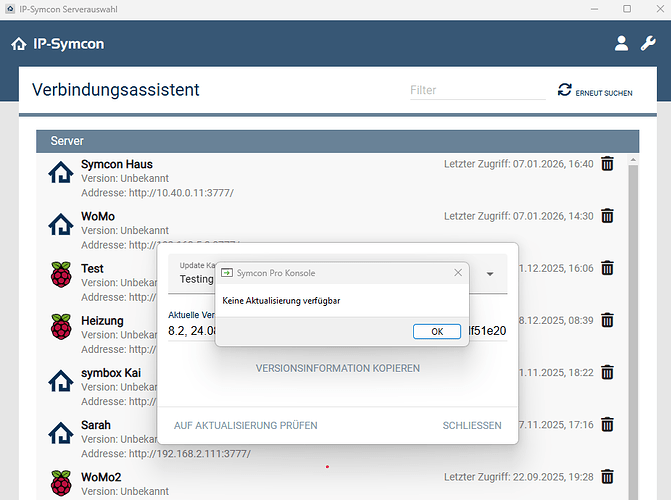Delete the Symcon Haus server entry

click(x=607, y=164)
